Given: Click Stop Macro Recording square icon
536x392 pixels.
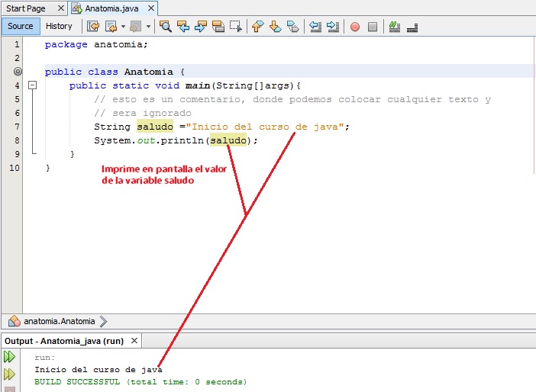Looking at the screenshot, I should 373,27.
